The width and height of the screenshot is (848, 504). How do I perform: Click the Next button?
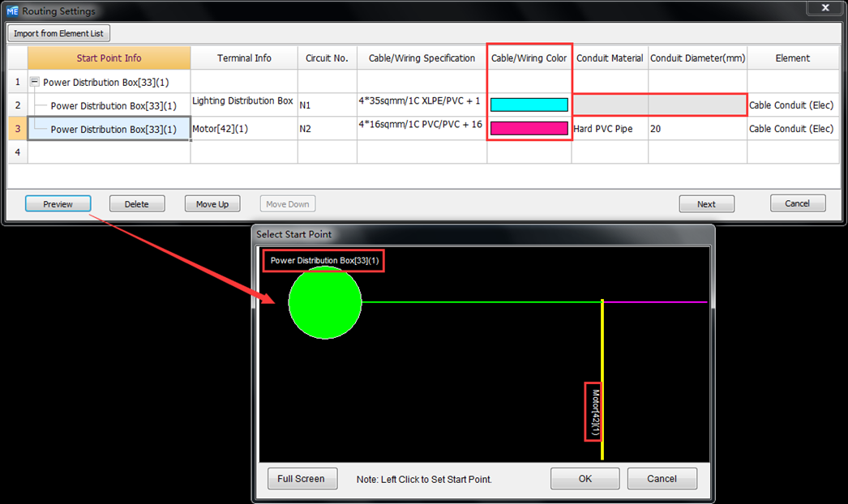pos(706,204)
